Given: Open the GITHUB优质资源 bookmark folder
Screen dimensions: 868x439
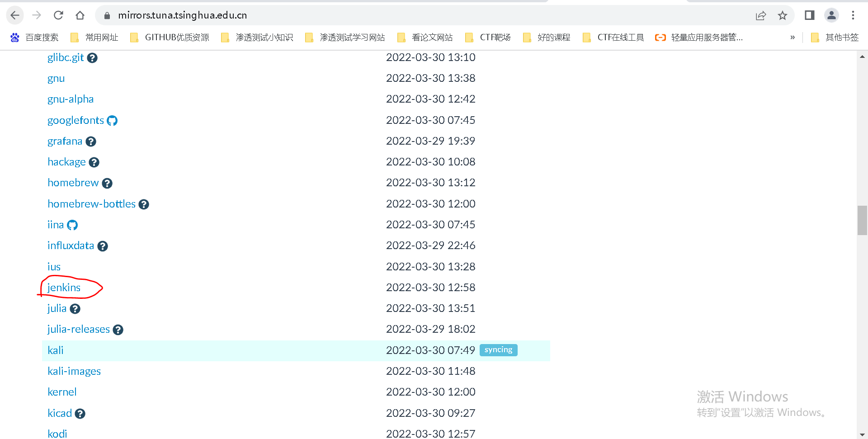Looking at the screenshot, I should (170, 38).
